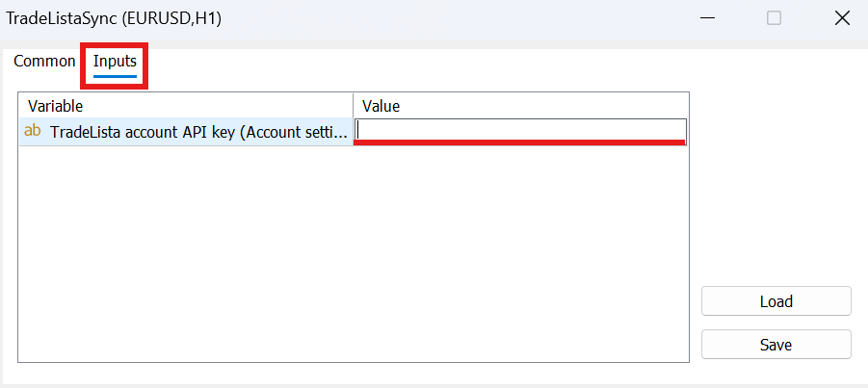Close the TradeListaSync dialog
Image resolution: width=868 pixels, height=388 pixels.
(842, 19)
